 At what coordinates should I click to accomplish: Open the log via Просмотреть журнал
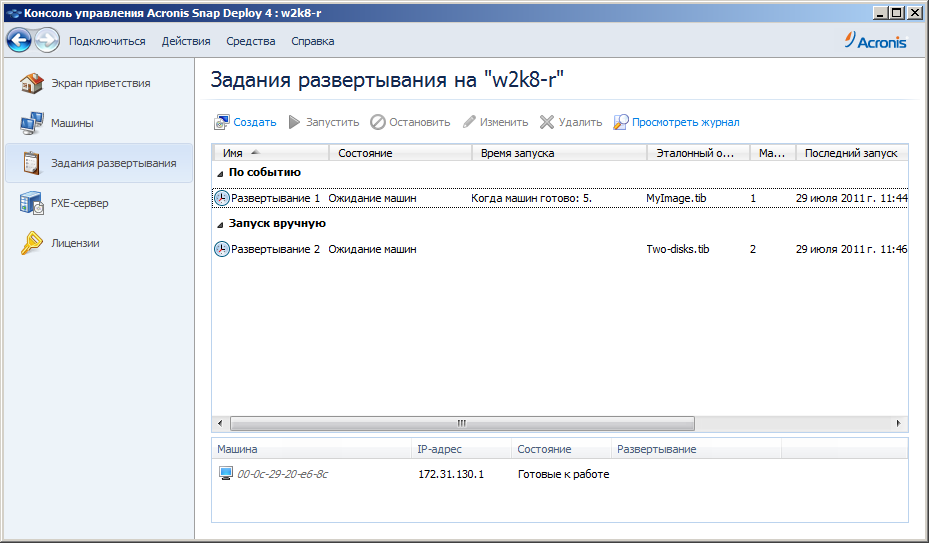pyautogui.click(x=685, y=122)
